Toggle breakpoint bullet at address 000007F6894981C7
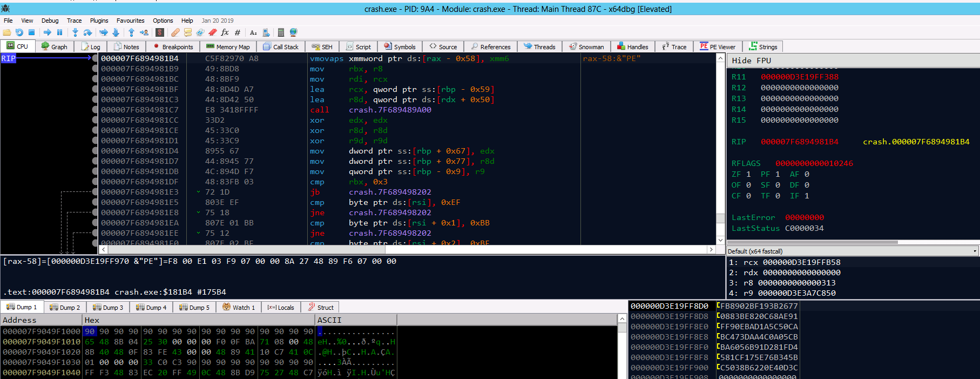The image size is (980, 379). click(x=95, y=110)
